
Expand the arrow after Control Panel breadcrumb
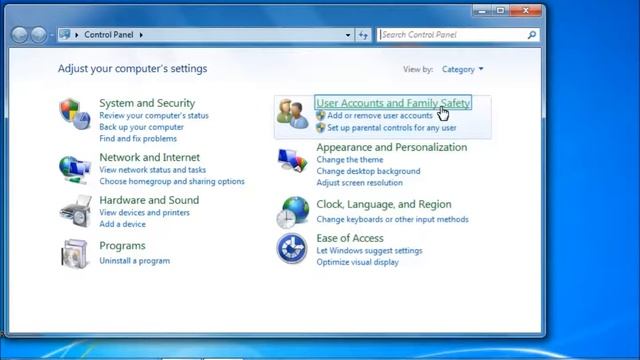pos(141,35)
